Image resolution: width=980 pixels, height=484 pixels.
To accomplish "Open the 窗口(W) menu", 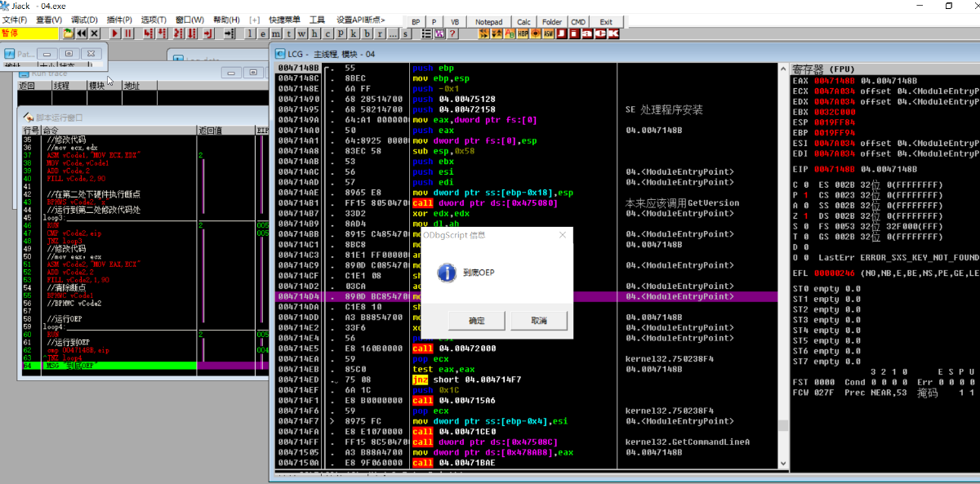I will pos(189,20).
